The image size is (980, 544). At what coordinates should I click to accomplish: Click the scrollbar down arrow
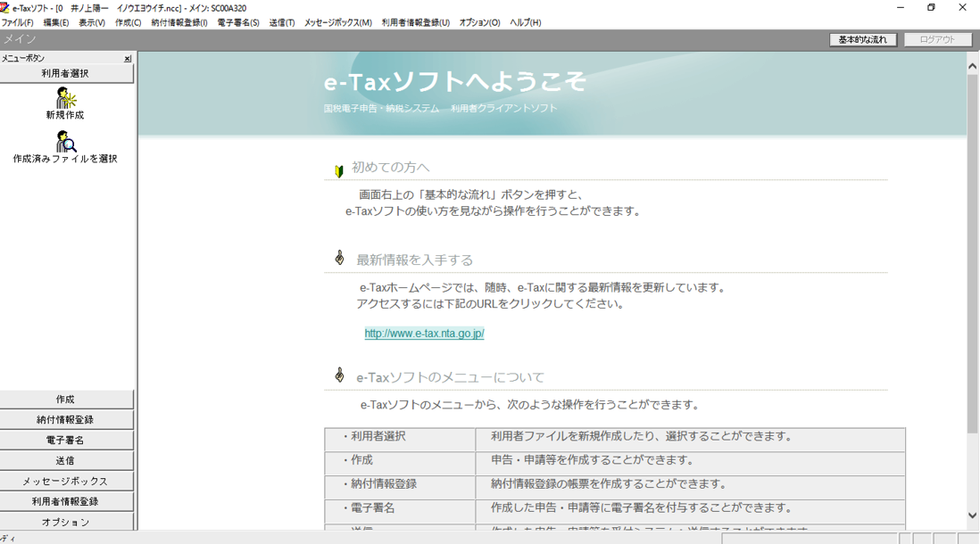[x=973, y=515]
